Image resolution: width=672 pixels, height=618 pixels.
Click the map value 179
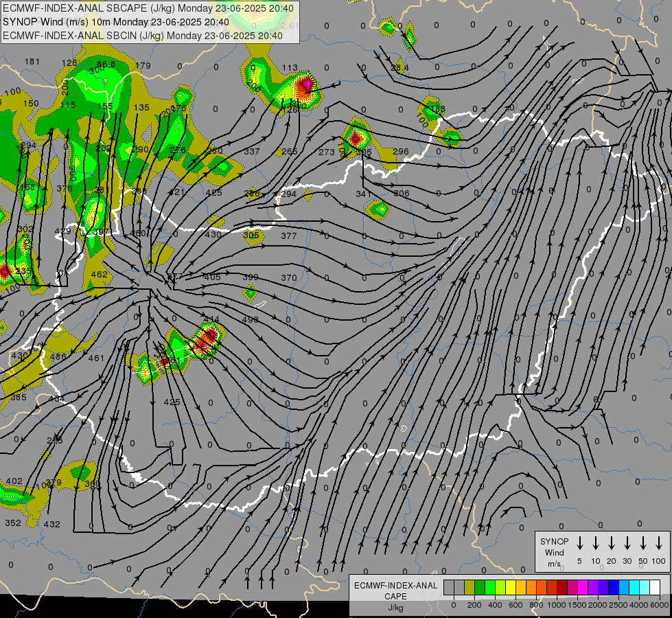point(143,66)
